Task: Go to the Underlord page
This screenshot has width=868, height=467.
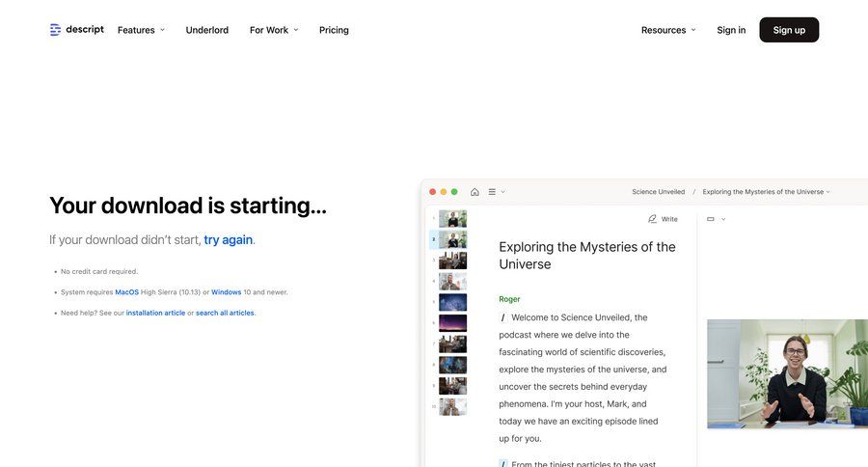Action: pyautogui.click(x=207, y=30)
